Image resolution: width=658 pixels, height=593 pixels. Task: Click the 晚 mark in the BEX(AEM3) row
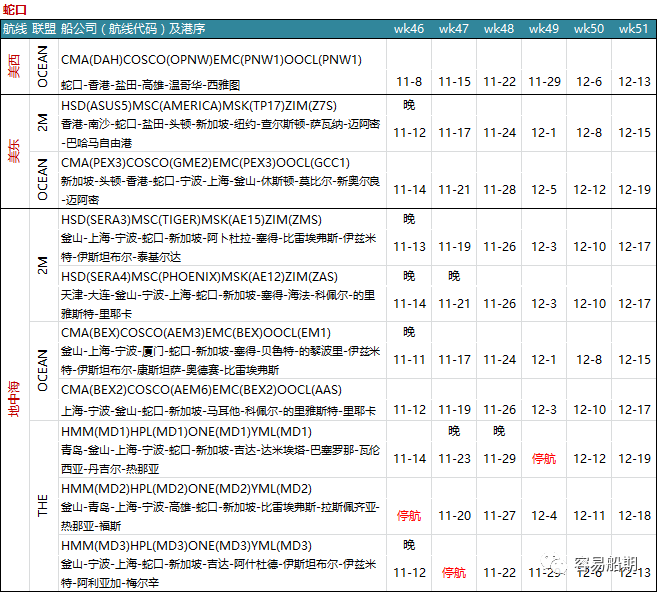(409, 332)
